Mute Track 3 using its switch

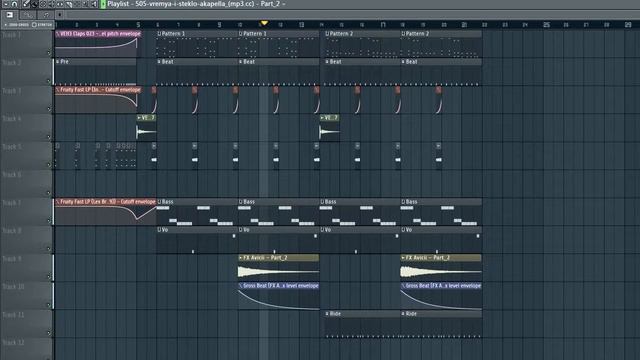49,109
